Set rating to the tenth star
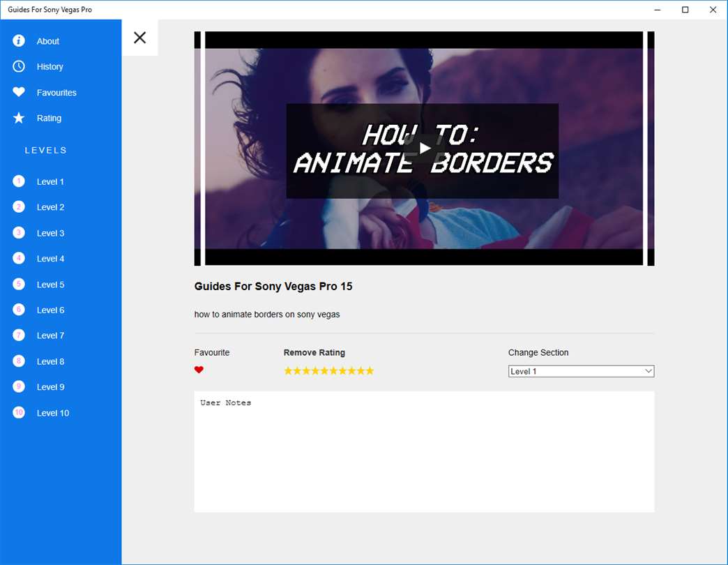The width and height of the screenshot is (728, 565). pyautogui.click(x=370, y=370)
